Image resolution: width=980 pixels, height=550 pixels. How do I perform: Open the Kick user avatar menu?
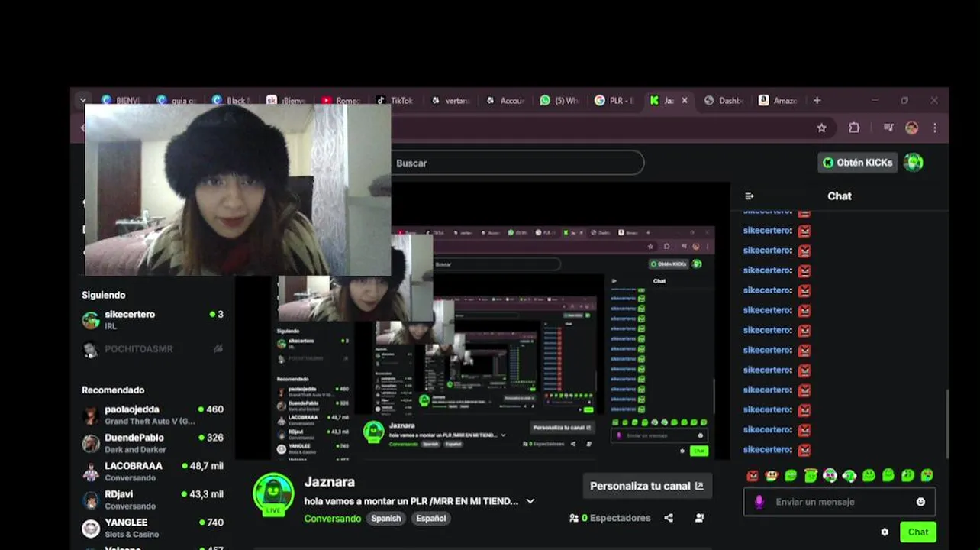coord(914,162)
